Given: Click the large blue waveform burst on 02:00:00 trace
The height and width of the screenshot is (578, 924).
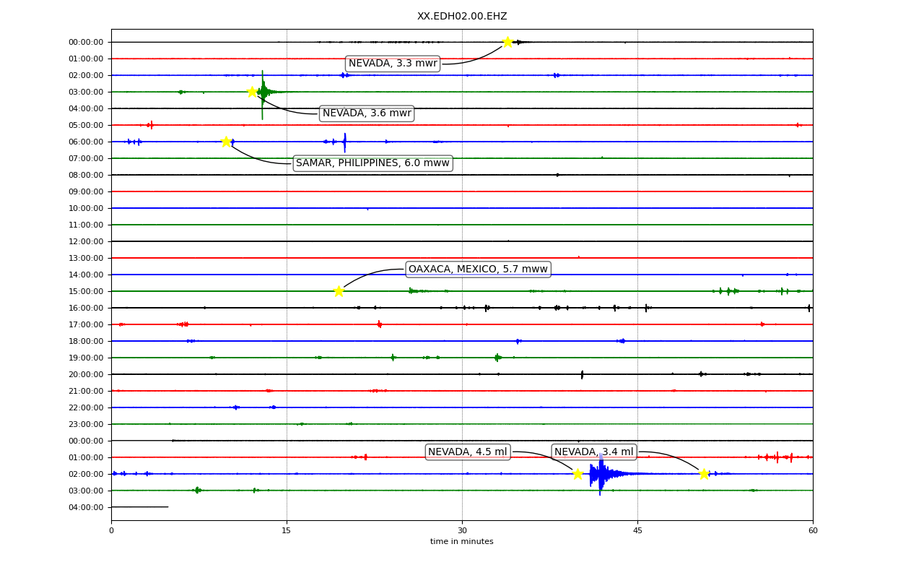Looking at the screenshot, I should (601, 474).
